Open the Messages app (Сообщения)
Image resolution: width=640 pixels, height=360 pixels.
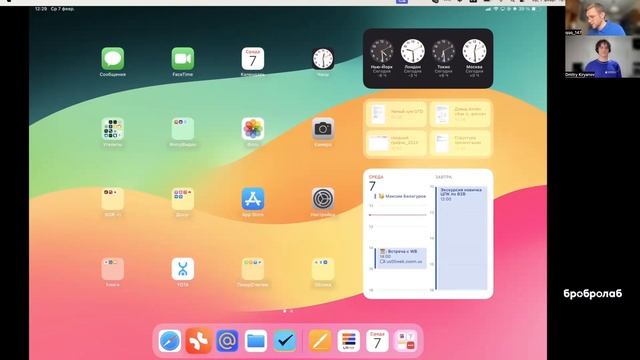(113, 59)
